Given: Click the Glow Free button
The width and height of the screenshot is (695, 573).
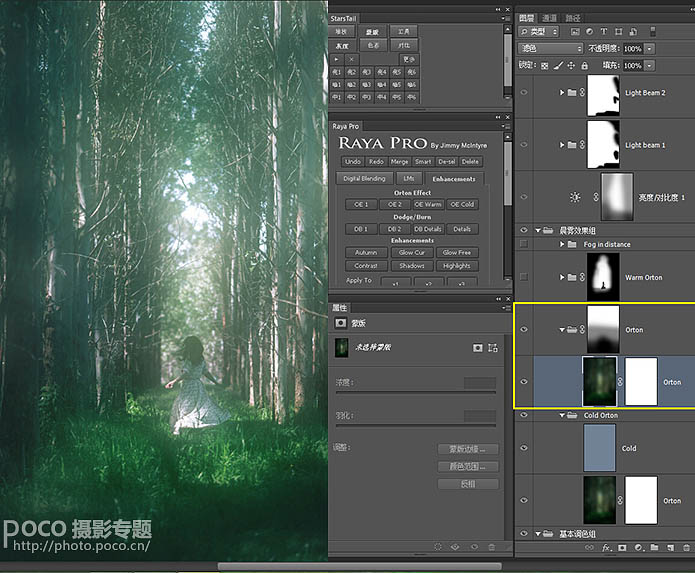Looking at the screenshot, I should pyautogui.click(x=457, y=253).
